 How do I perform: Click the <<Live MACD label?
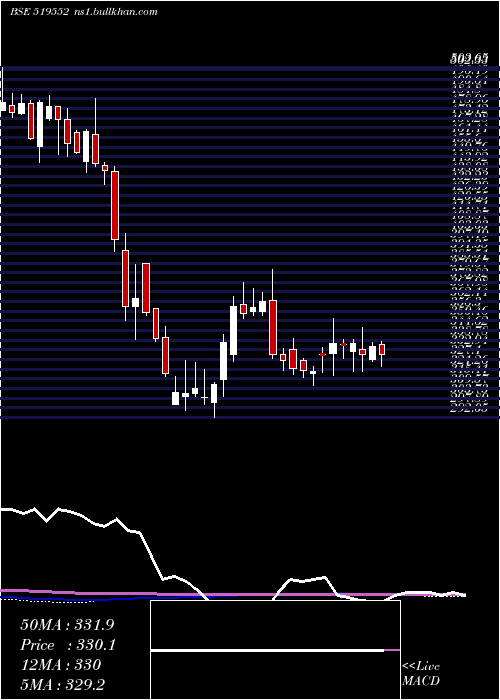pyautogui.click(x=421, y=674)
